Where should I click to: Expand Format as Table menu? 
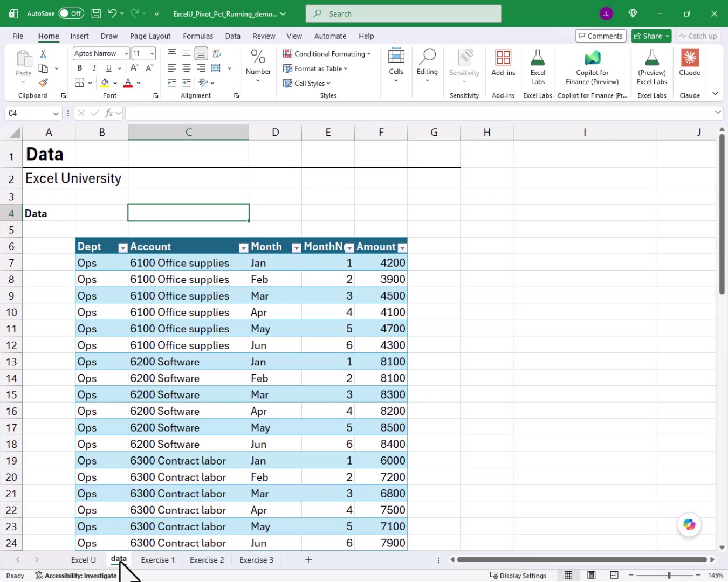pos(315,68)
